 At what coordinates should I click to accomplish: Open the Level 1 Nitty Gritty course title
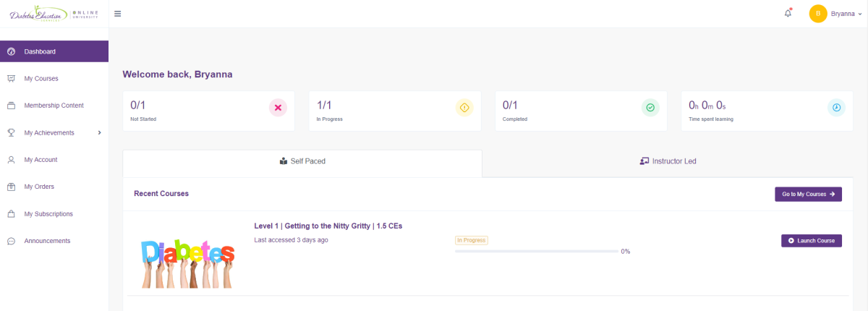pos(328,226)
